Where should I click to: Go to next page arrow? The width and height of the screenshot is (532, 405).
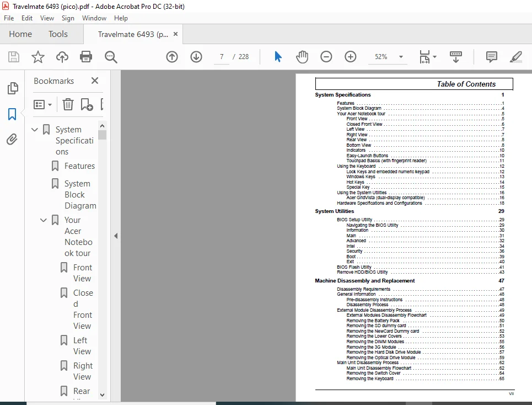click(196, 57)
